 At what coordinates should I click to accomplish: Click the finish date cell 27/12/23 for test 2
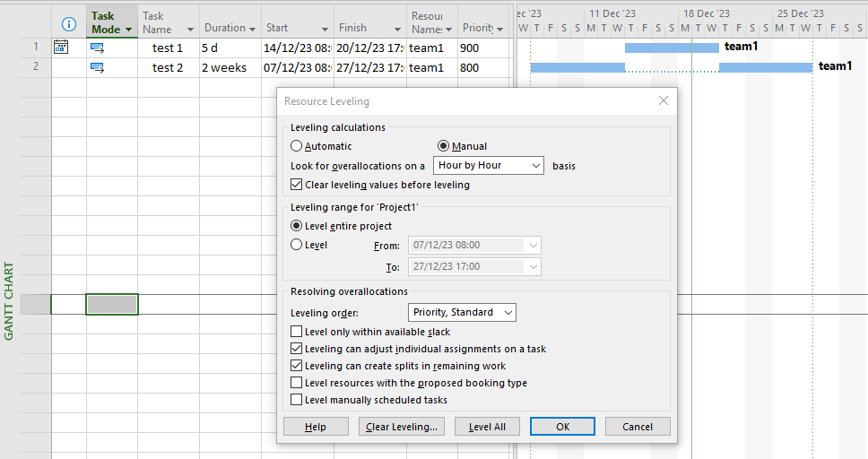click(370, 67)
